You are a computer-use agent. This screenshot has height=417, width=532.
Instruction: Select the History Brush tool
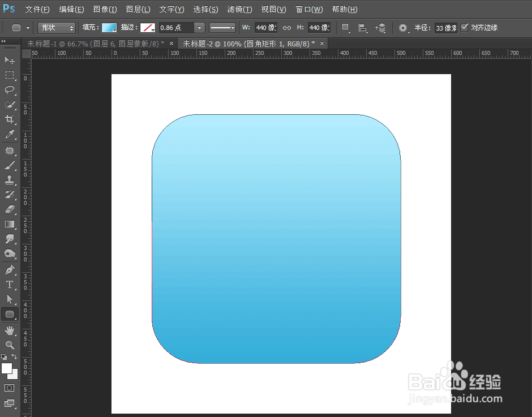coord(10,195)
